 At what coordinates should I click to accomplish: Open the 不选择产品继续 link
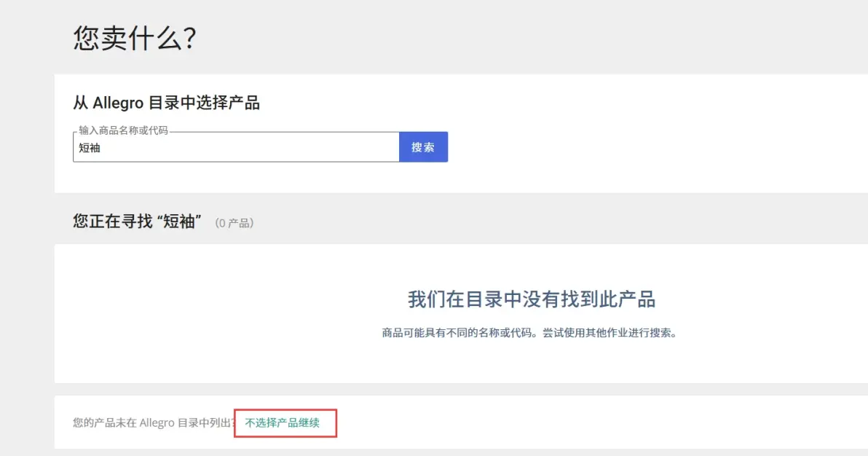pyautogui.click(x=283, y=422)
